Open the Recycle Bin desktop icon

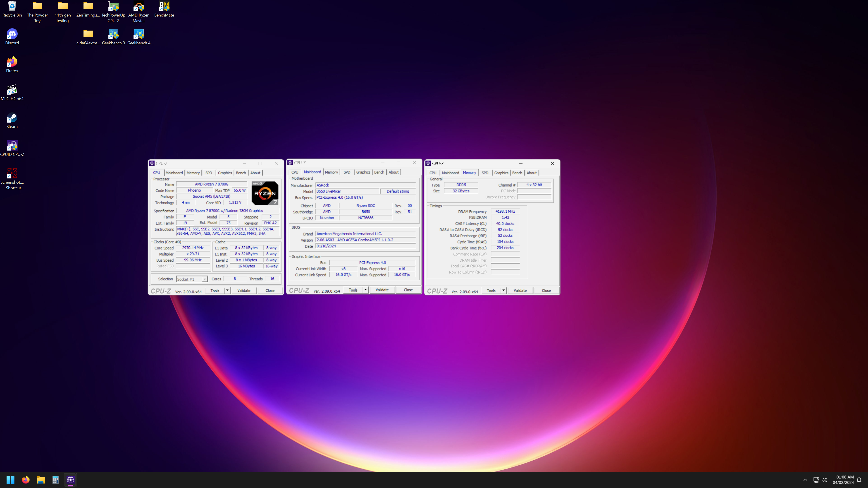click(12, 9)
